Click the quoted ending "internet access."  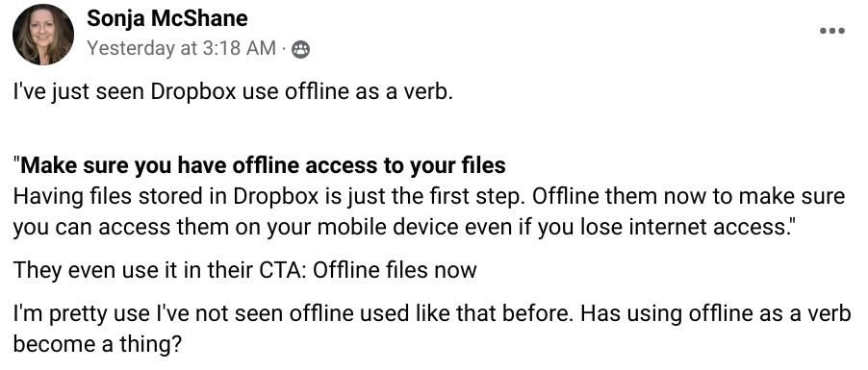click(x=687, y=227)
